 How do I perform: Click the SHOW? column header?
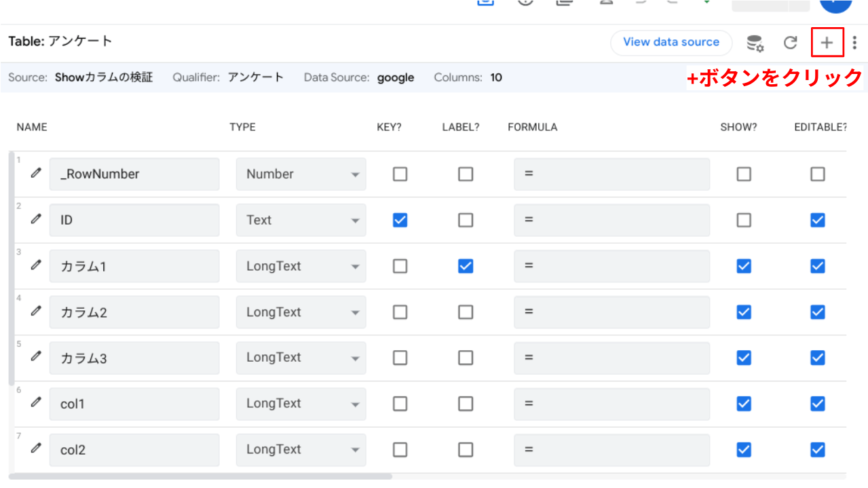click(738, 127)
